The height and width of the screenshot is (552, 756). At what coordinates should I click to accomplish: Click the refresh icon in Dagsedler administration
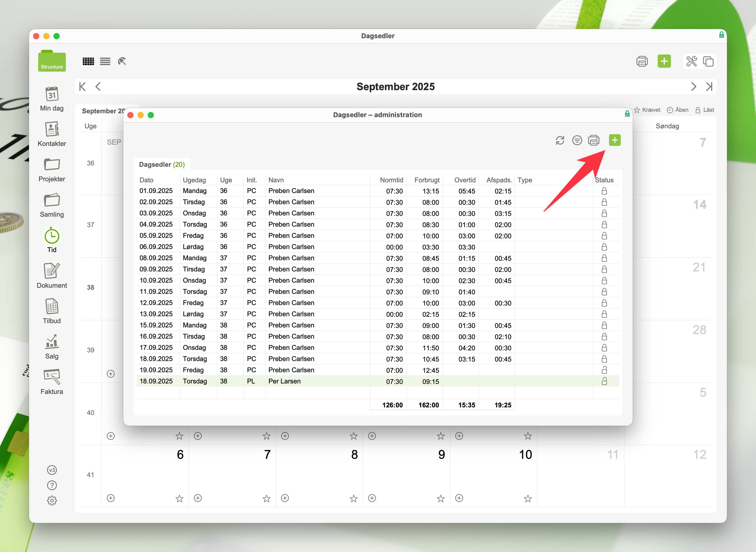coord(560,140)
